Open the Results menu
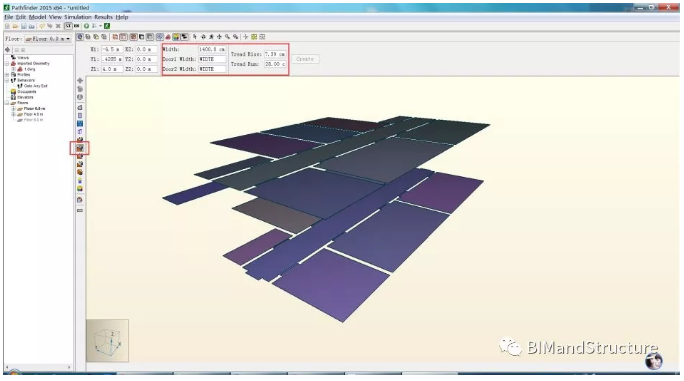This screenshot has width=684, height=381. coord(103,17)
